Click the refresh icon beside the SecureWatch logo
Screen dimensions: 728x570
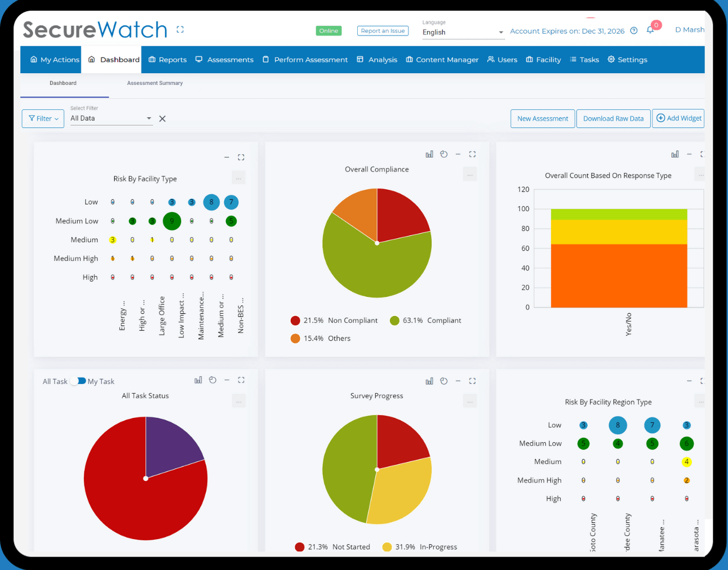[180, 29]
